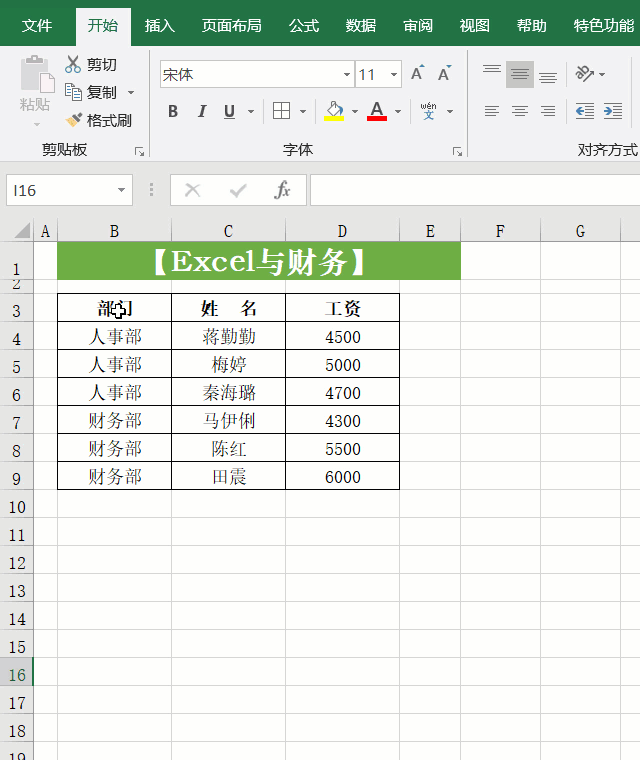Click the 文件 (File) menu button
The height and width of the screenshot is (760, 640).
[37, 26]
